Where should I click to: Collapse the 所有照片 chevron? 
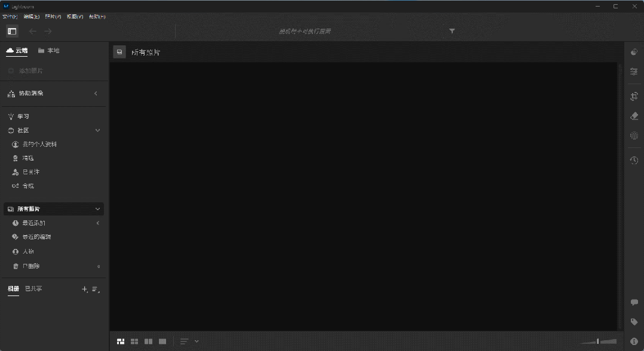98,209
